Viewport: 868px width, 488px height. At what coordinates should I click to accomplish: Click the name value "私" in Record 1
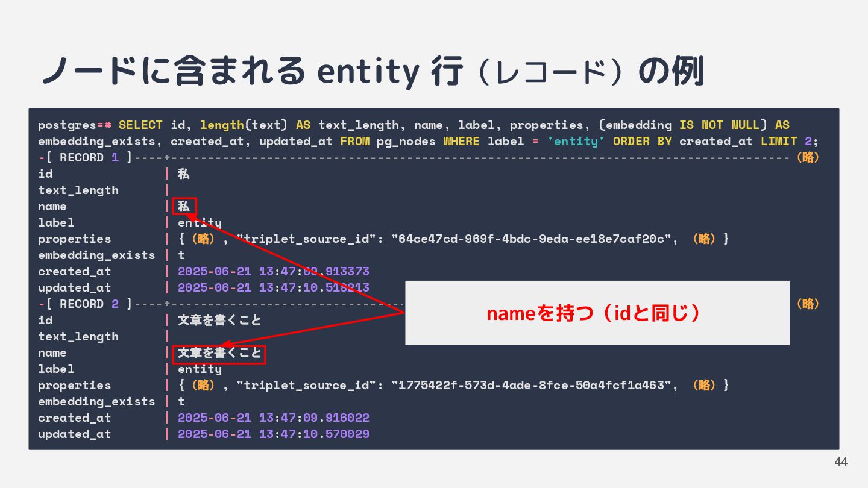click(x=184, y=207)
